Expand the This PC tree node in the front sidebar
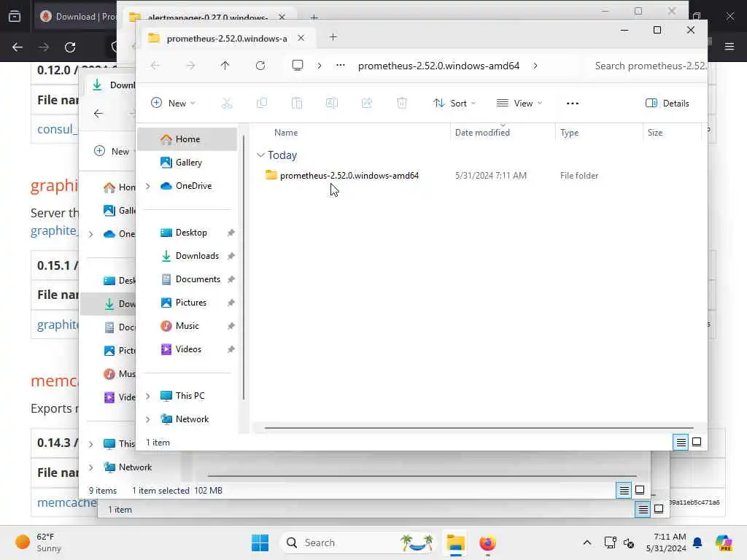The height and width of the screenshot is (560, 747). (147, 396)
